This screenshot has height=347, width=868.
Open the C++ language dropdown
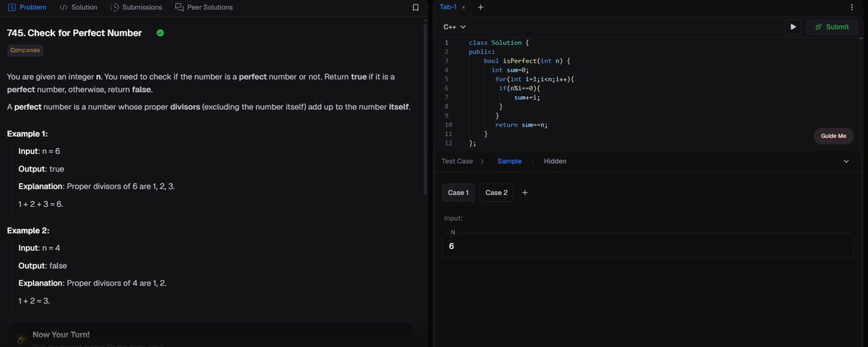pyautogui.click(x=454, y=27)
